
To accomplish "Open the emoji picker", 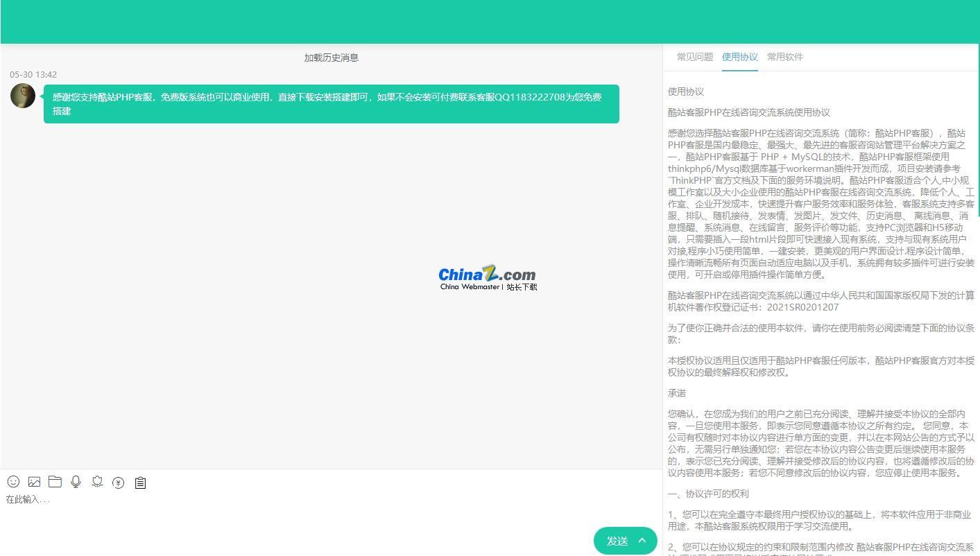I will pyautogui.click(x=13, y=482).
